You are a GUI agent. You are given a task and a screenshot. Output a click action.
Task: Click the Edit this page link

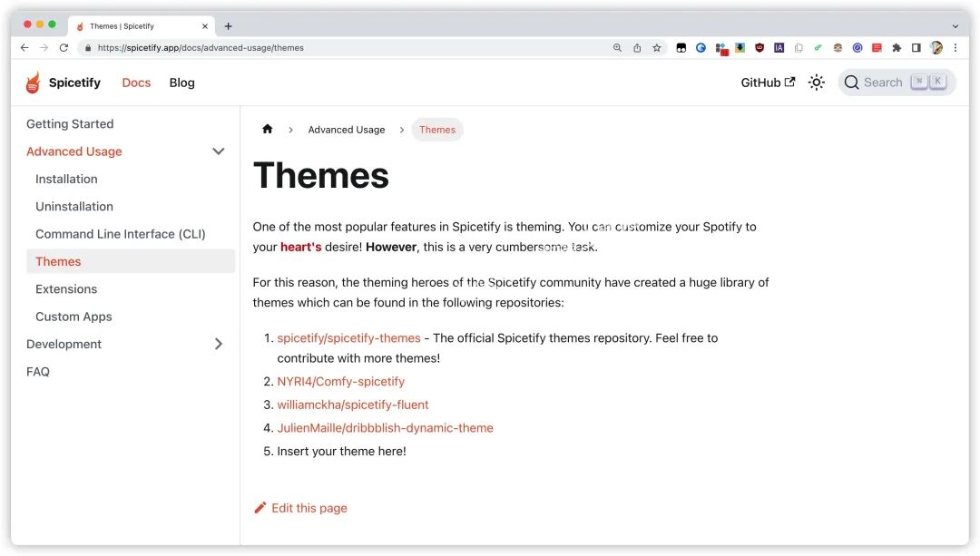[x=300, y=508]
